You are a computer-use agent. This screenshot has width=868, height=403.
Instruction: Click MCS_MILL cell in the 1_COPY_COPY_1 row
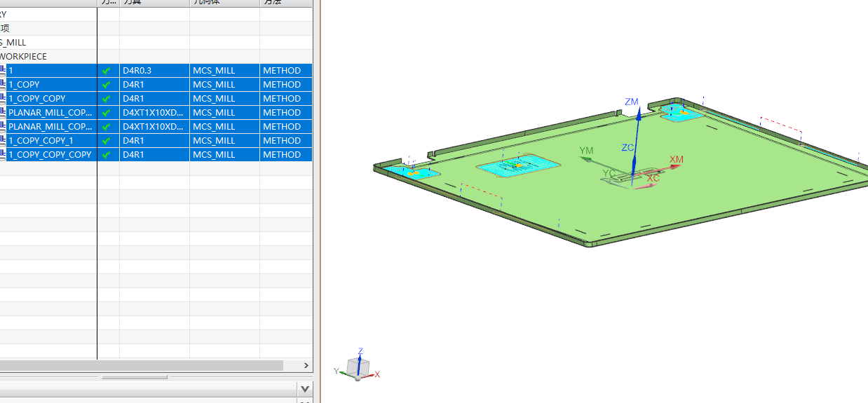[224, 141]
